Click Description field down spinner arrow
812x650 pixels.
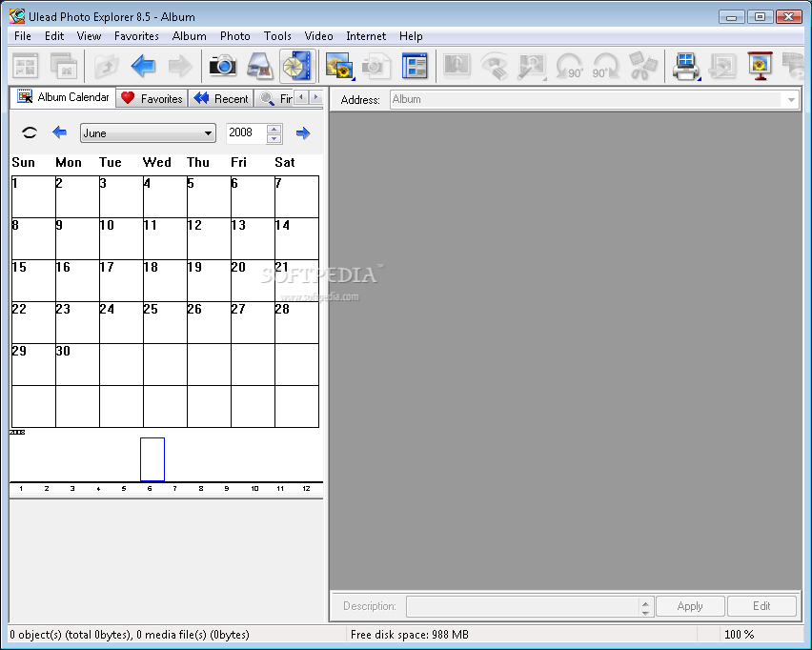pyautogui.click(x=645, y=612)
